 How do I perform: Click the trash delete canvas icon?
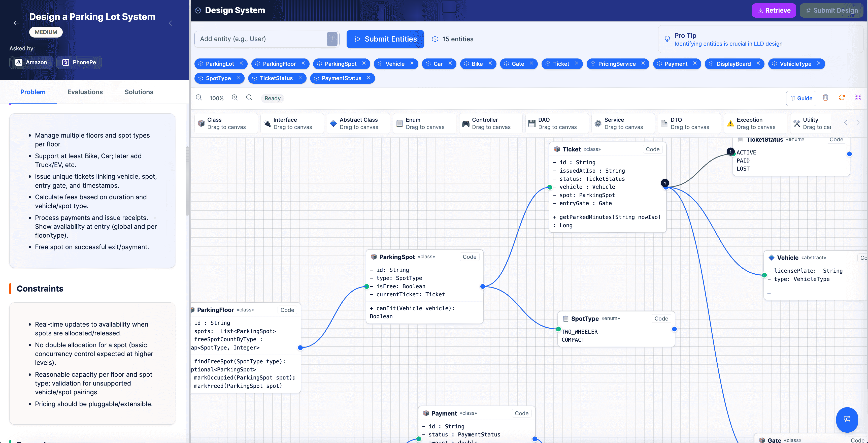coord(825,98)
